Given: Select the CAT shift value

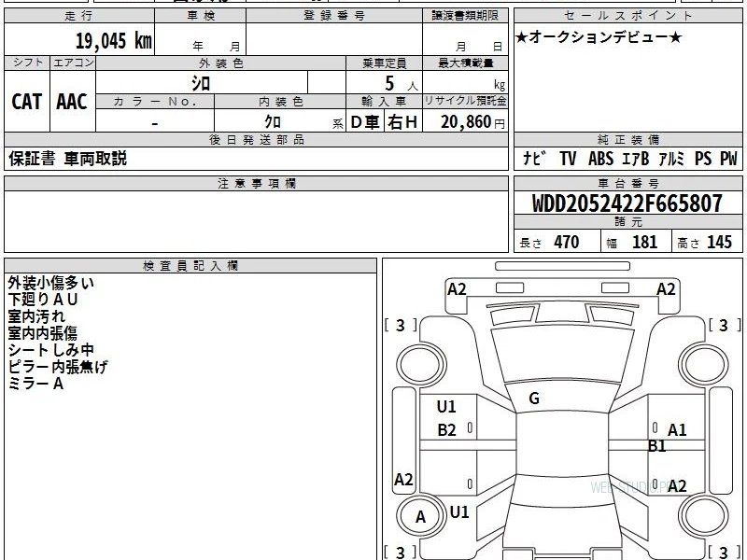Looking at the screenshot, I should (x=27, y=102).
